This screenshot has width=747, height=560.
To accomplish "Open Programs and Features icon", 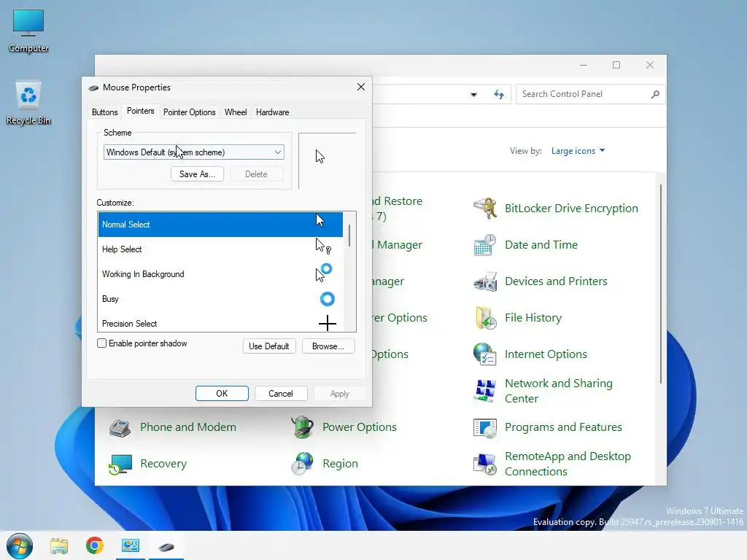I will click(x=485, y=427).
